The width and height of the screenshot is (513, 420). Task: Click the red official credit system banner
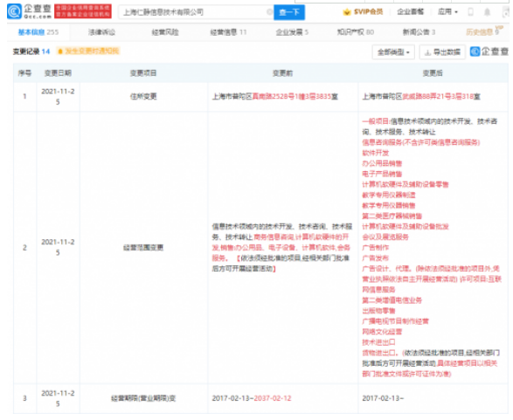point(83,11)
